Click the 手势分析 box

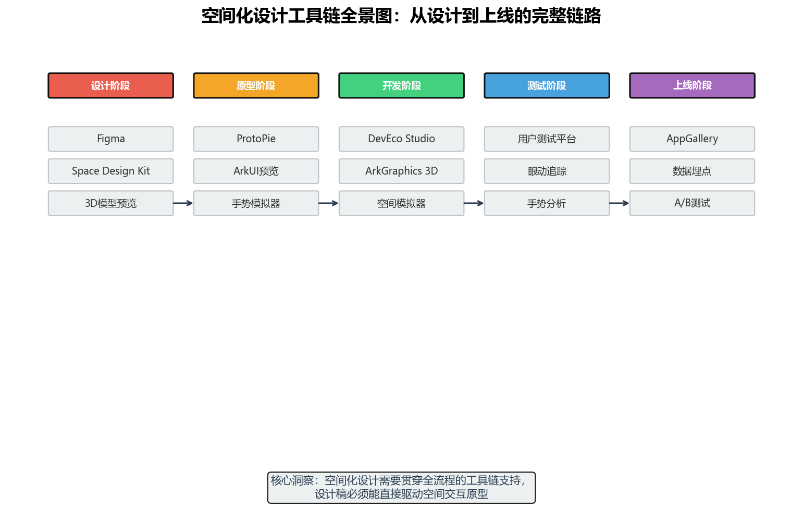[547, 203]
